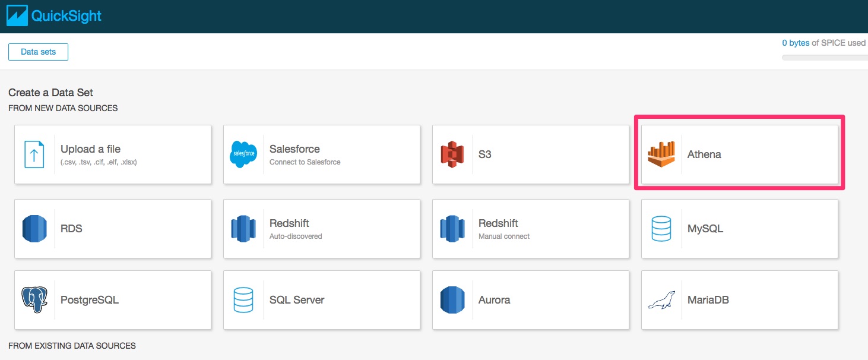Screen dimensions: 868x360
Task: Click the Connect to Salesforce subtitle
Action: [x=305, y=162]
